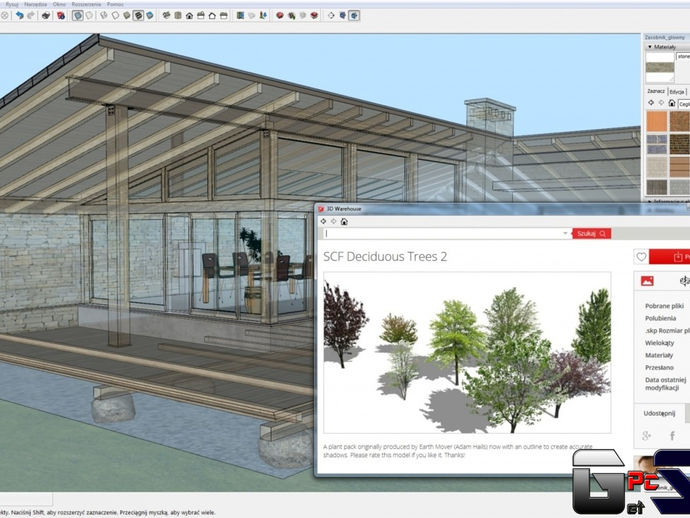Screen dimensions: 690x518
Task: Click the forward arrow in Materiały browser
Action: [x=661, y=103]
